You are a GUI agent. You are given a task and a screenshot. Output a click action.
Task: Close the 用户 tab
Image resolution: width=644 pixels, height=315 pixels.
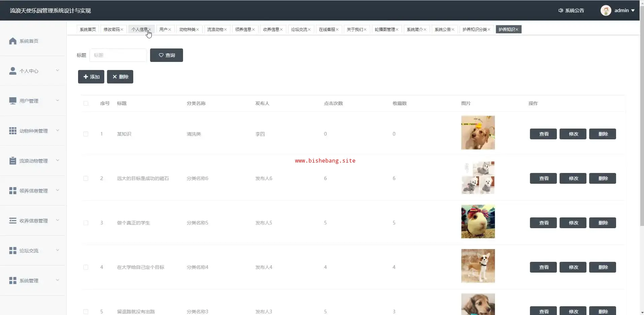tap(170, 30)
